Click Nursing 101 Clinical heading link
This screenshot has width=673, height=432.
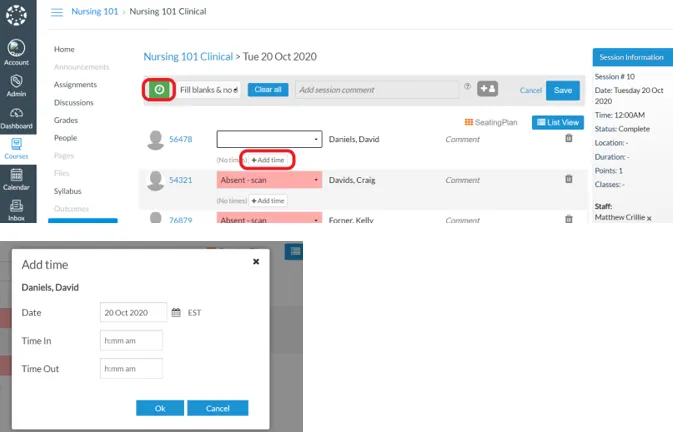188,57
